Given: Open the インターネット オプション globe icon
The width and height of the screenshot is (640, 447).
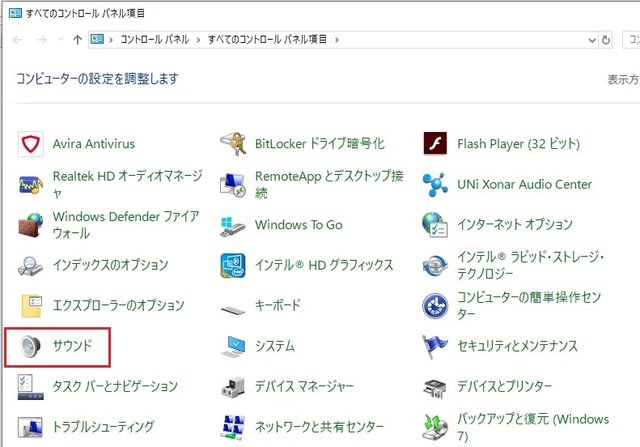Looking at the screenshot, I should [435, 225].
